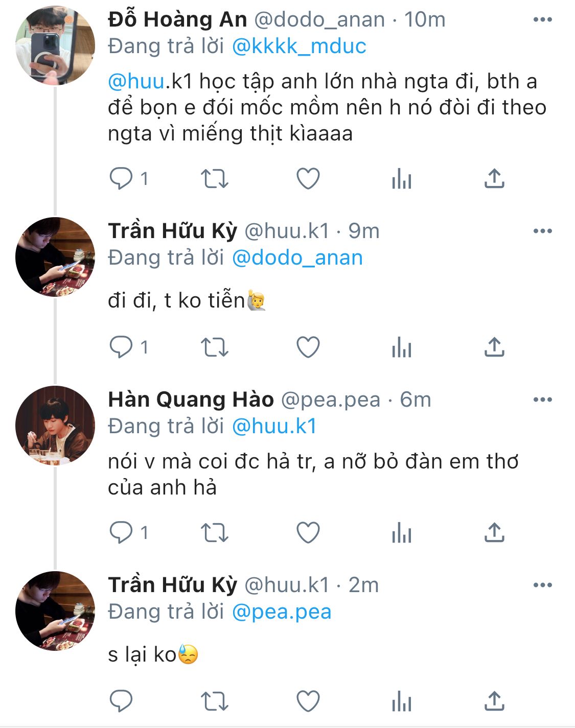Like Đỗ Hoàng An's tweet

[308, 179]
